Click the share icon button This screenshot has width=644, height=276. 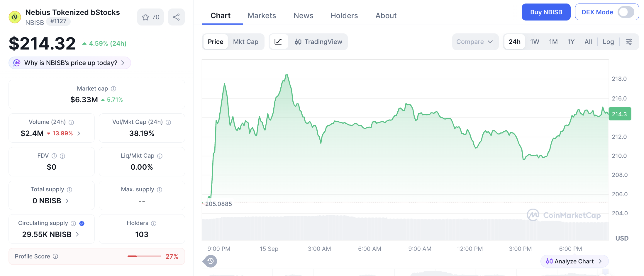(x=176, y=17)
